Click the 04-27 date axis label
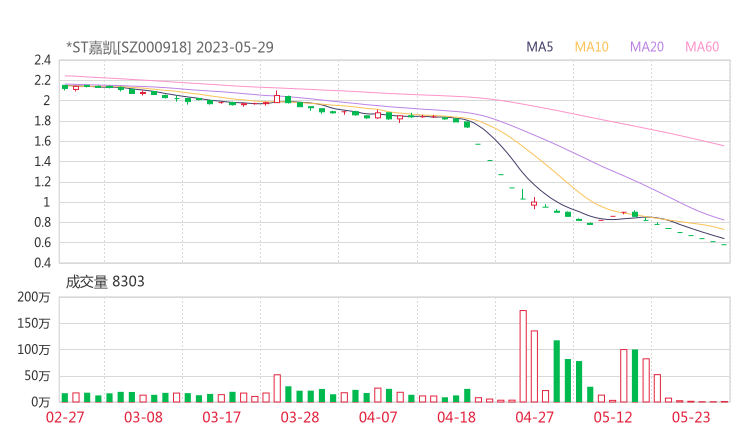740x440 pixels. (534, 417)
